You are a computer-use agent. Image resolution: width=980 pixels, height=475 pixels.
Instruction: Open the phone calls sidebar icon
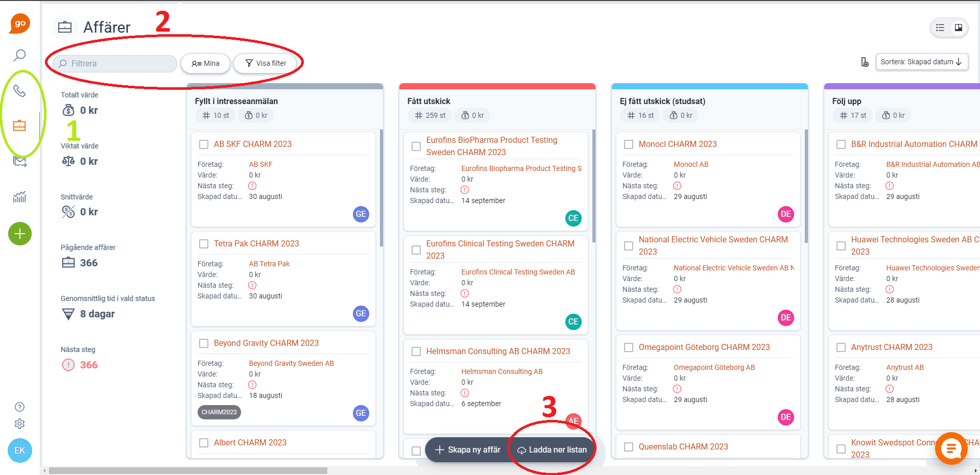pos(19,91)
